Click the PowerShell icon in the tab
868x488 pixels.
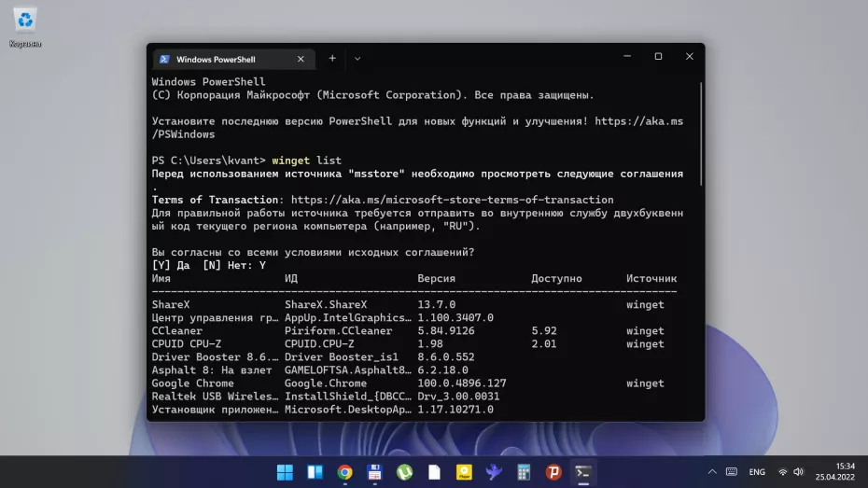164,59
